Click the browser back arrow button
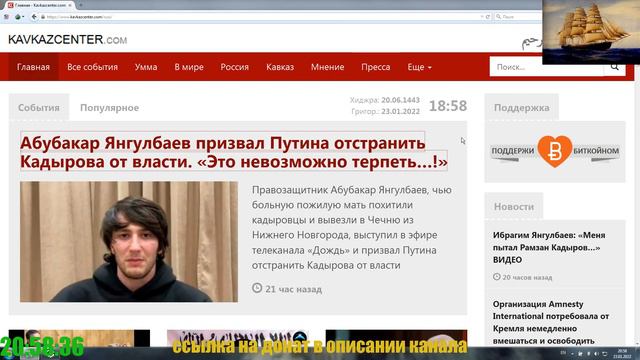Viewport: 640px width, 360px height. coord(34,17)
